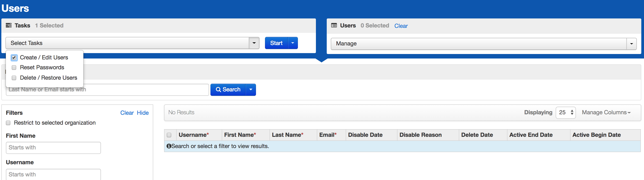The width and height of the screenshot is (644, 180).
Task: Hide the Filters panel
Action: point(142,113)
